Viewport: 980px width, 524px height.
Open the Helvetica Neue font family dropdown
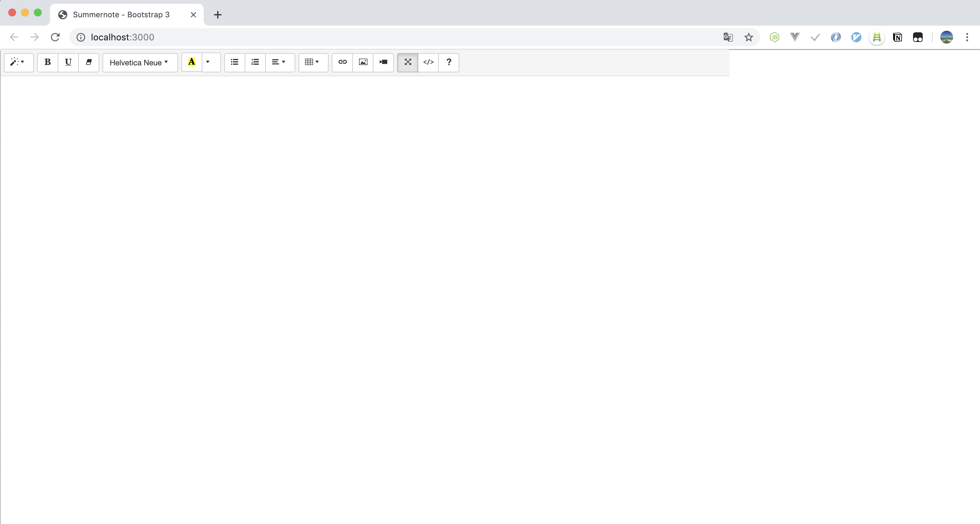[x=140, y=62]
